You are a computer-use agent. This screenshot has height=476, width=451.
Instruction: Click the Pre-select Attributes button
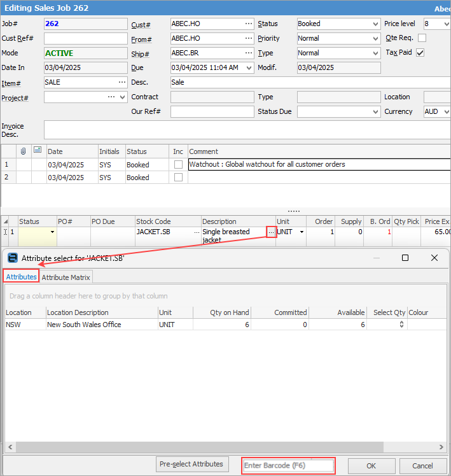(192, 465)
